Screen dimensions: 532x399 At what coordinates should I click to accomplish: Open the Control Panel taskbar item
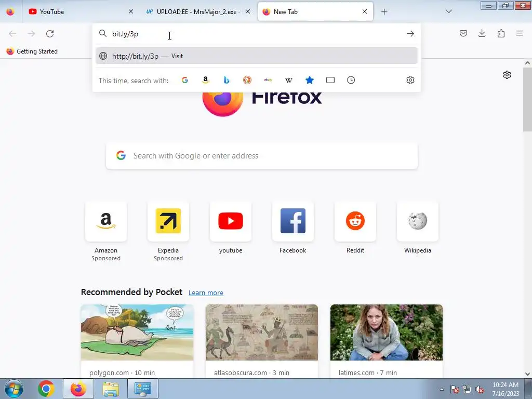[142, 389]
